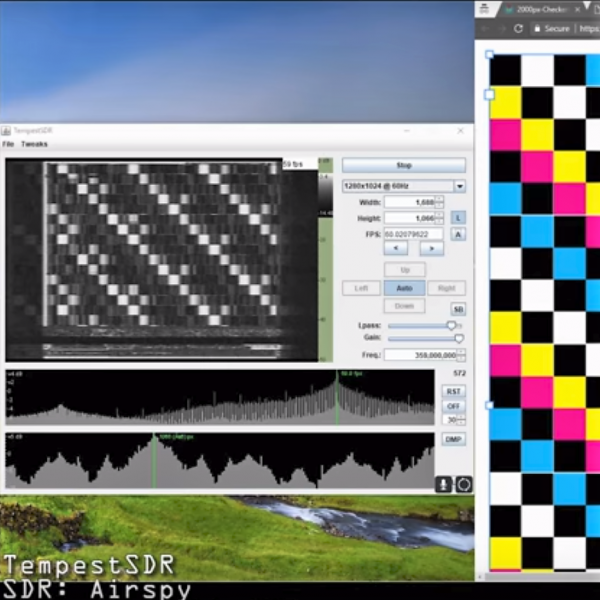Toggle the L lock button beside Height
This screenshot has height=600, width=600.
(458, 218)
